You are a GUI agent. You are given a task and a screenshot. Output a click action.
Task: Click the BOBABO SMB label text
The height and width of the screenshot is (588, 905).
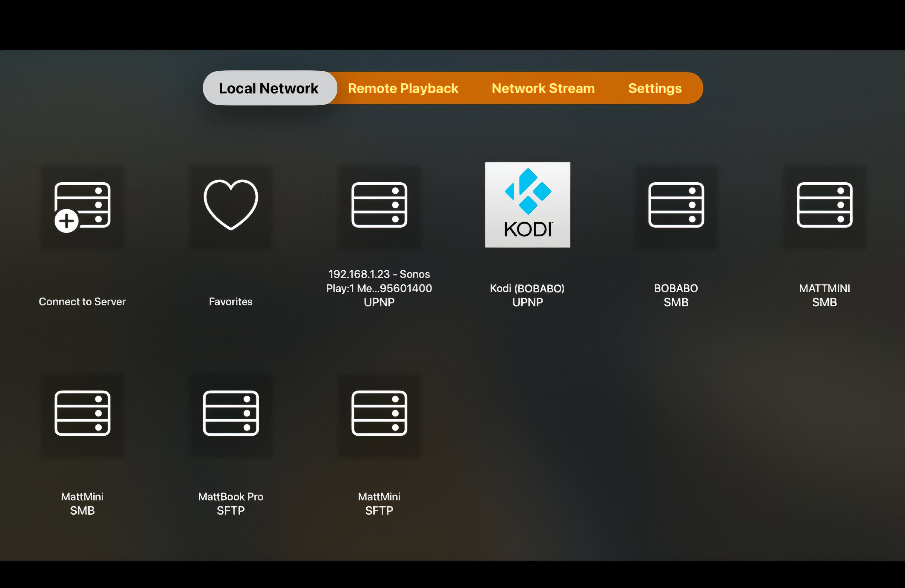point(676,295)
